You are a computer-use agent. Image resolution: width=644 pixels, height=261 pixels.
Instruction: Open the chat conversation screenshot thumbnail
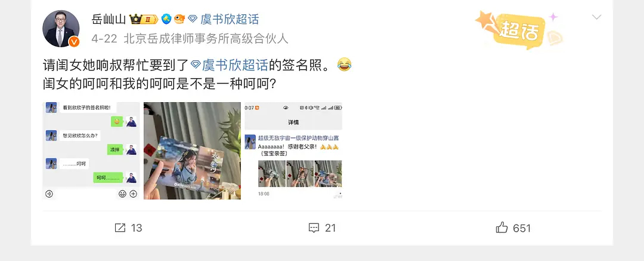pyautogui.click(x=91, y=151)
